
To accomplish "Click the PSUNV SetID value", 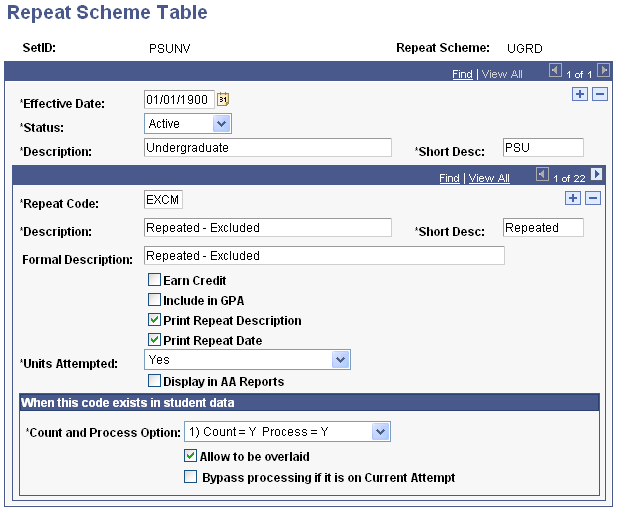I will [x=170, y=48].
